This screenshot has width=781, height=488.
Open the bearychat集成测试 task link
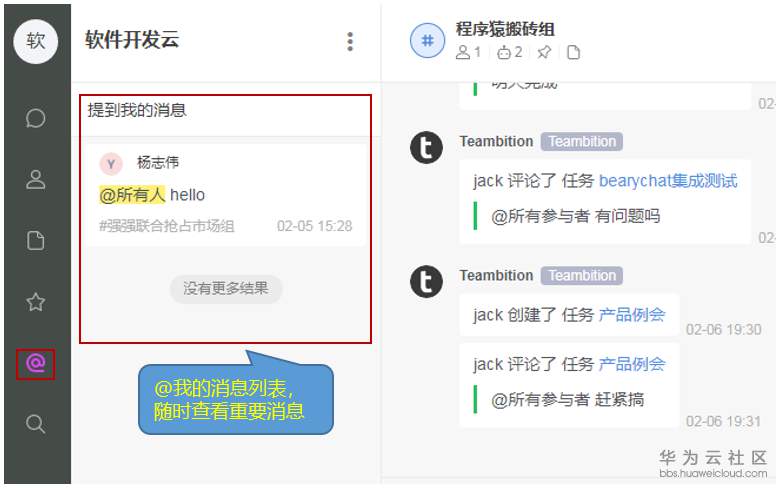pos(668,181)
